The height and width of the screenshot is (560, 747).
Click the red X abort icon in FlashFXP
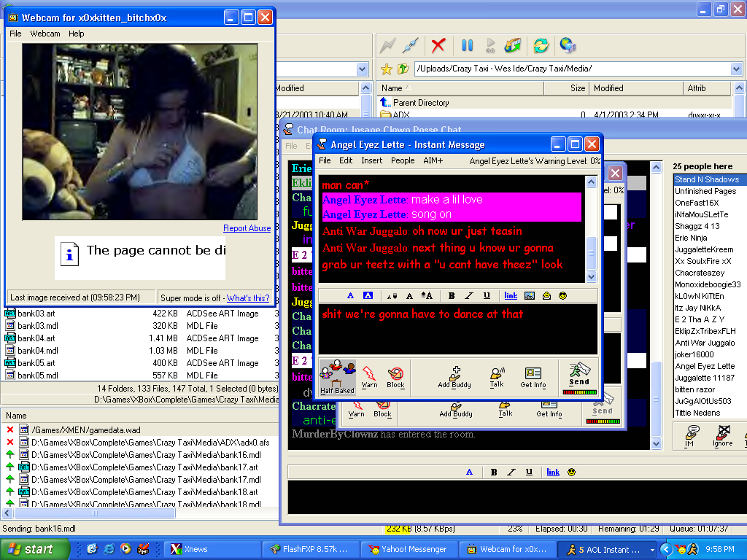[x=438, y=45]
